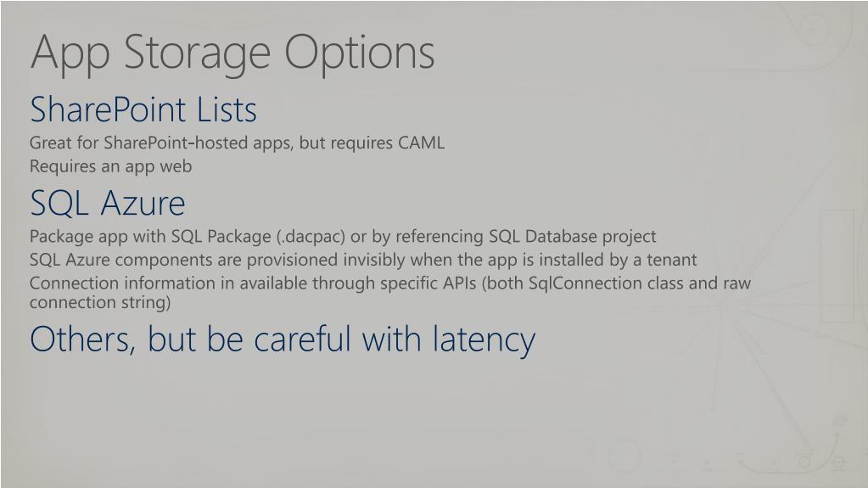Select the 'connection string)' wrapped text line
This screenshot has width=868, height=488.
pyautogui.click(x=100, y=303)
